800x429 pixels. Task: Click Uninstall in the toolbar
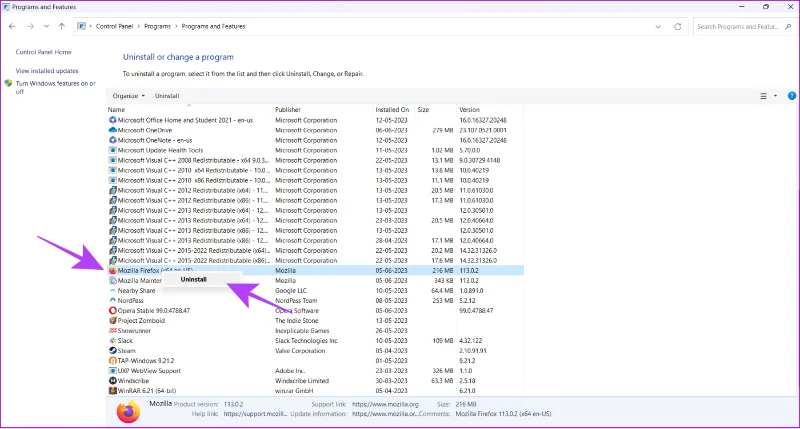167,96
